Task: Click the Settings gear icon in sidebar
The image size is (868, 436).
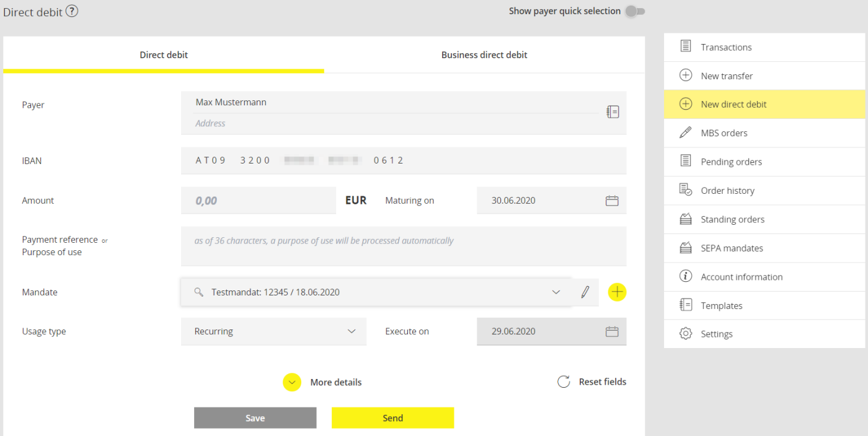Action: [685, 334]
